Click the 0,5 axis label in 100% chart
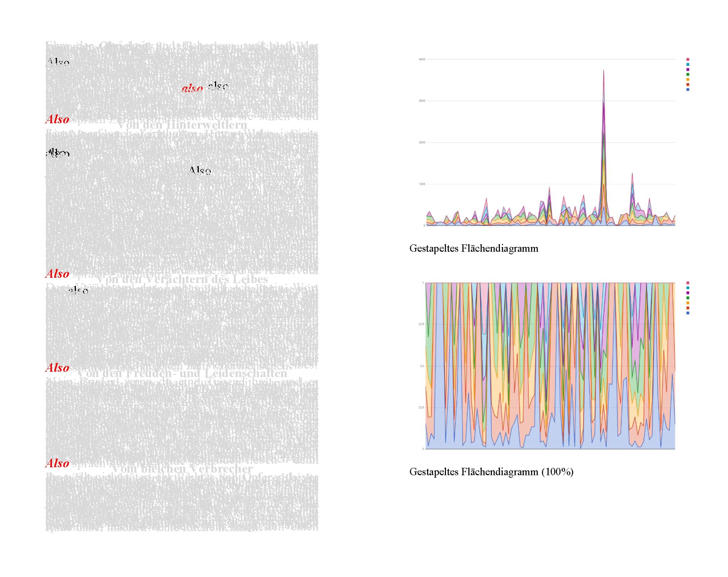Image resolution: width=728 pixels, height=577 pixels. coord(422,366)
